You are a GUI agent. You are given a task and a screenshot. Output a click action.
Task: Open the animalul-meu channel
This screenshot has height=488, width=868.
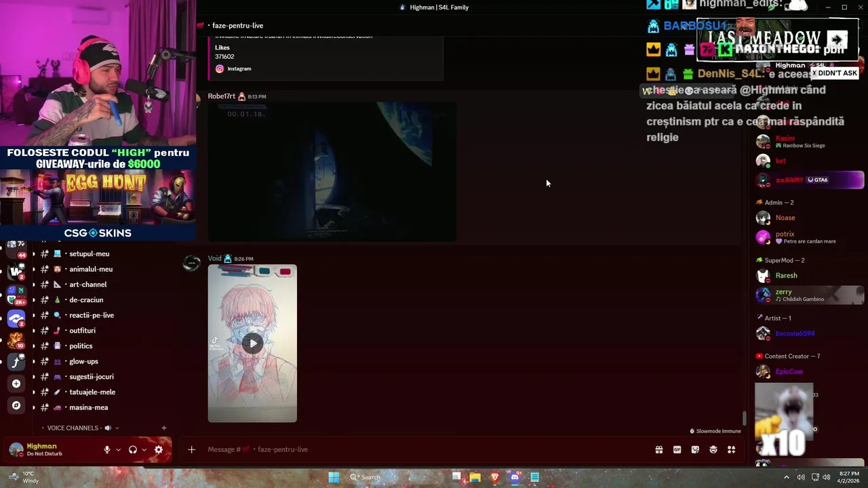tap(91, 269)
